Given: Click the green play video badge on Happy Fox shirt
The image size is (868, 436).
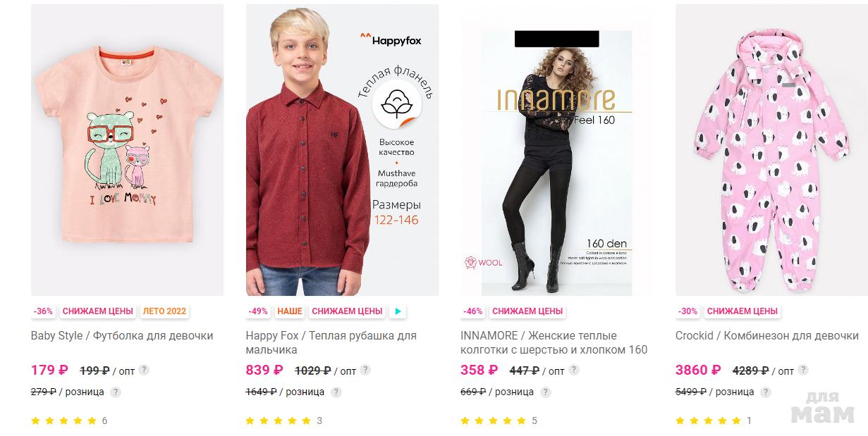Looking at the screenshot, I should tap(398, 311).
